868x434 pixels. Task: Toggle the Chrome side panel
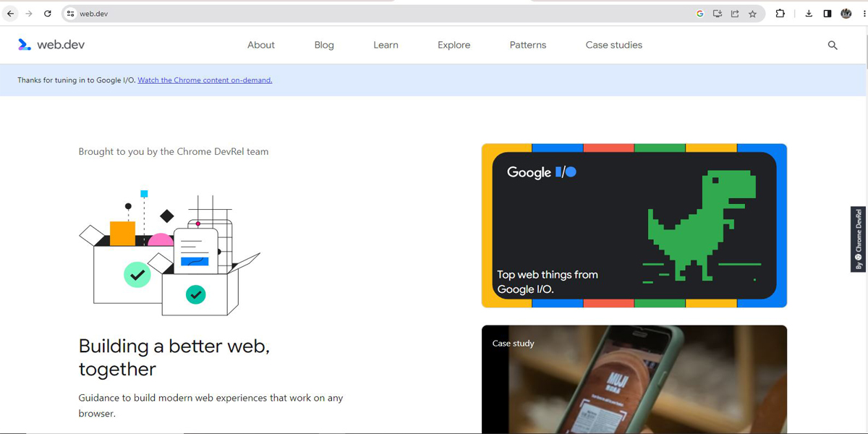[x=827, y=14]
